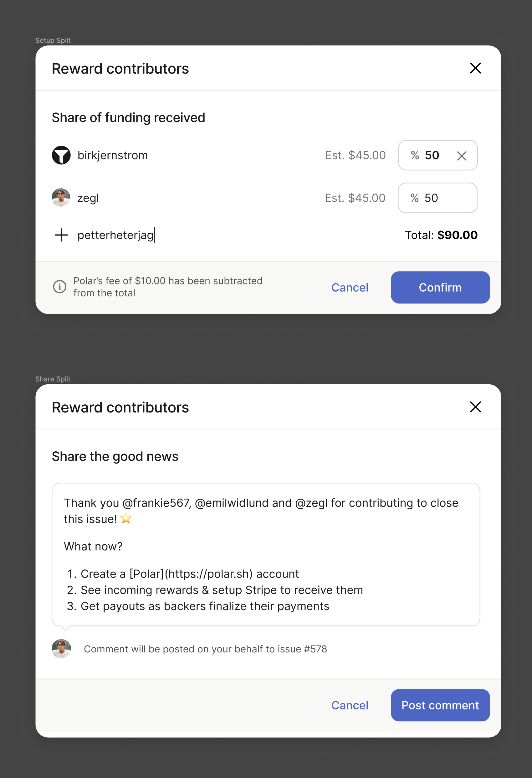Remove birkjernstrom's 50% share entry
This screenshot has height=778, width=532.
[x=462, y=155]
